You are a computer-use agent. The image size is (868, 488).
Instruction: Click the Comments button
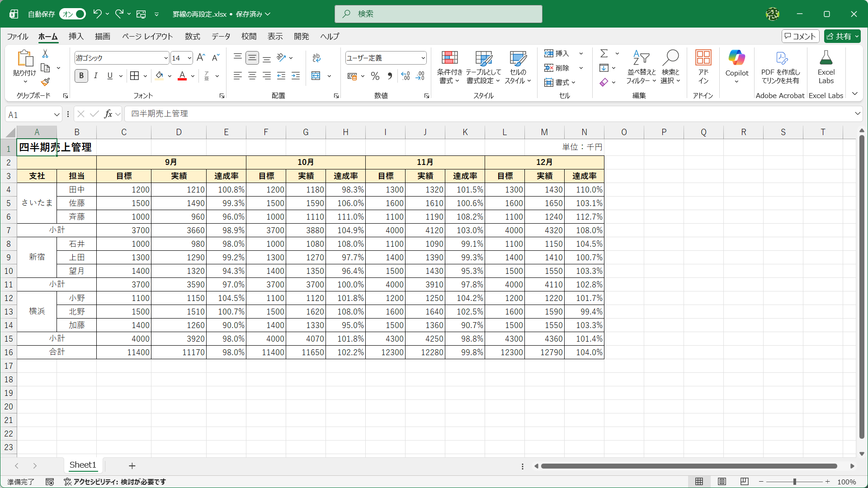click(800, 37)
